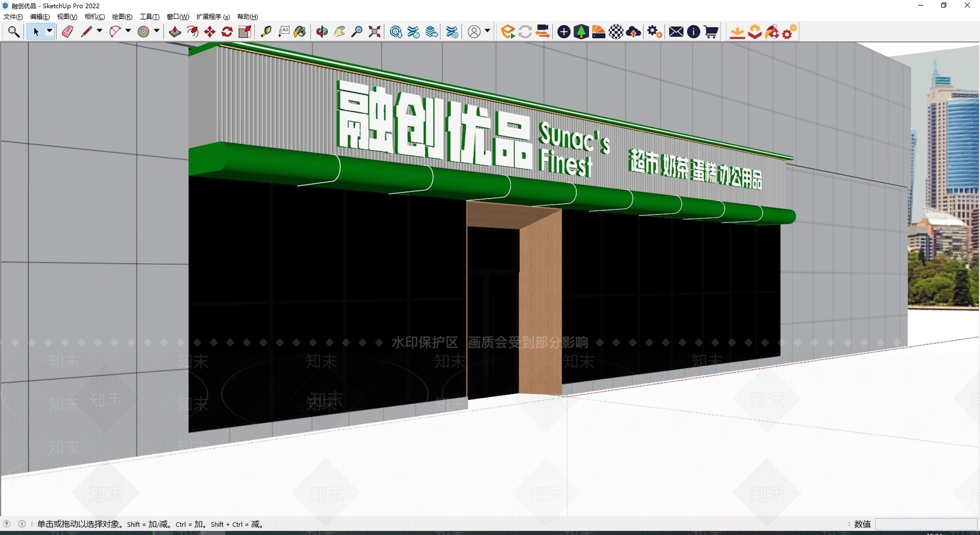
Task: Open the 扩展程序 menu
Action: click(213, 17)
